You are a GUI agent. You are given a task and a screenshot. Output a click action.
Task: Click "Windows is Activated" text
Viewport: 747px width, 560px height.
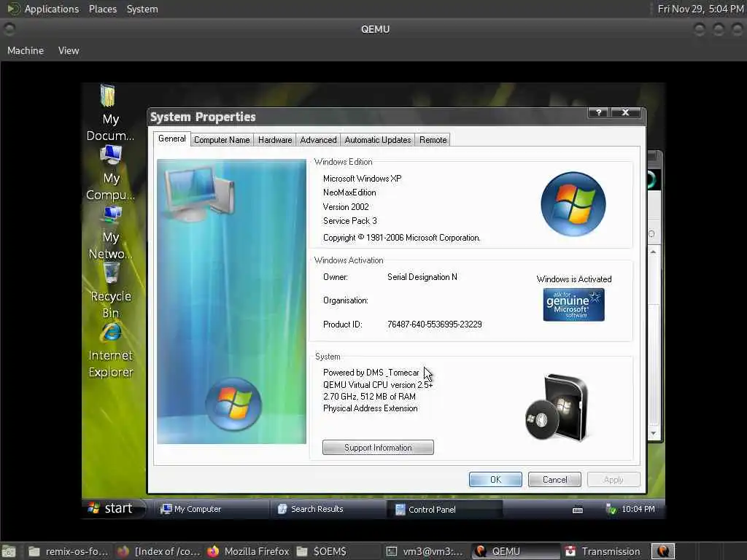pos(574,279)
